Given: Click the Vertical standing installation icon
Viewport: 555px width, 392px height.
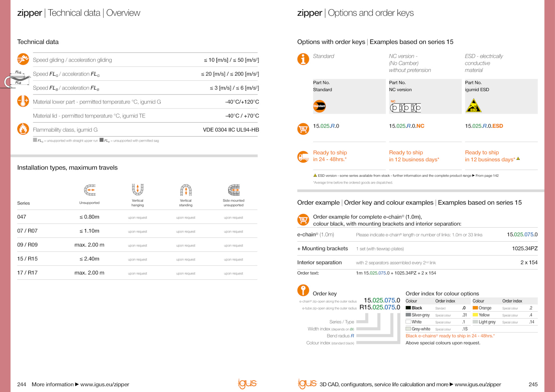Looking at the screenshot, I should click(186, 190).
